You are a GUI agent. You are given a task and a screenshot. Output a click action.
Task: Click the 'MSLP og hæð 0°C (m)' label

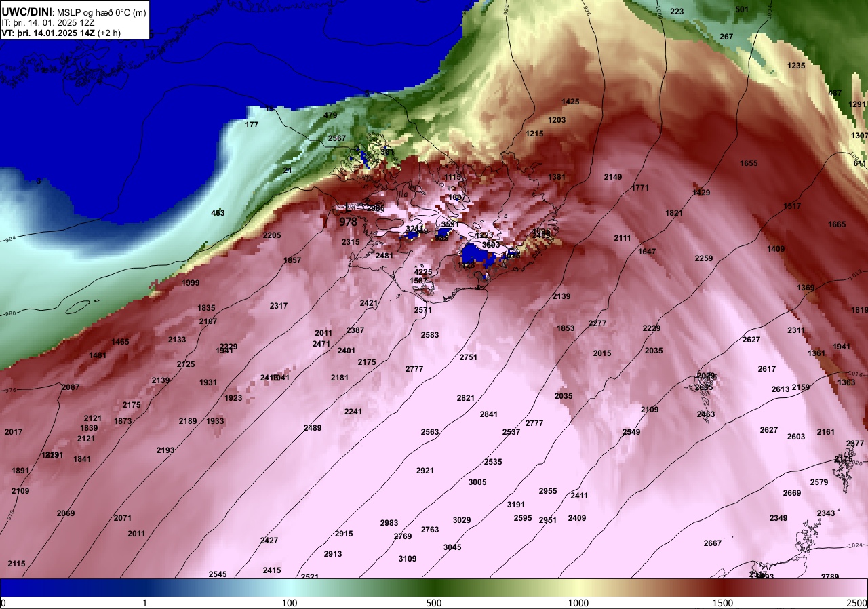tap(100, 12)
